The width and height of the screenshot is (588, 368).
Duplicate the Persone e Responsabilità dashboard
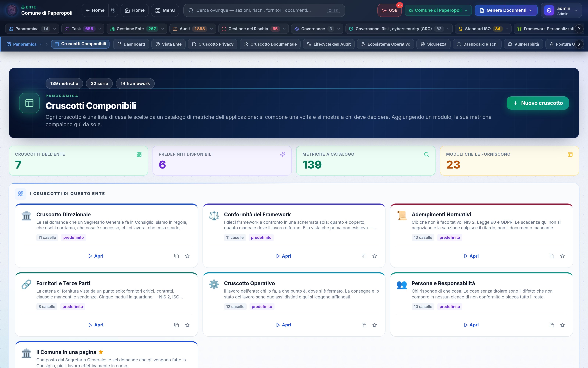point(552,325)
